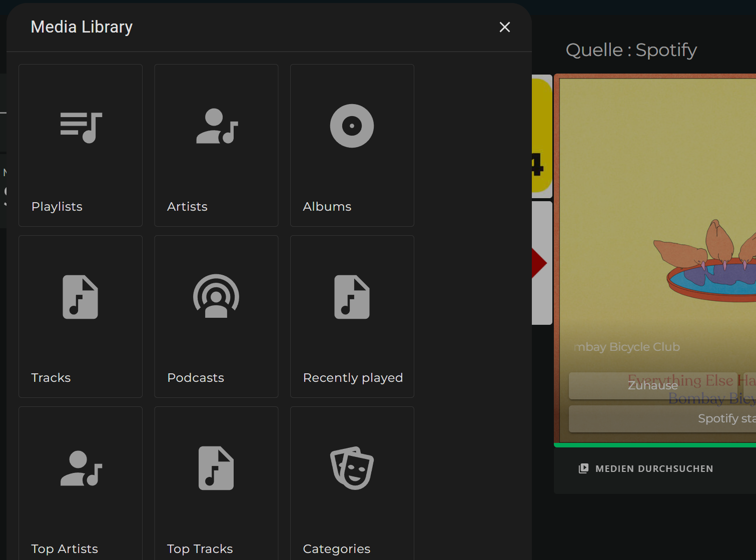The width and height of the screenshot is (756, 560).
Task: Open the Playlists section
Action: coord(80,145)
